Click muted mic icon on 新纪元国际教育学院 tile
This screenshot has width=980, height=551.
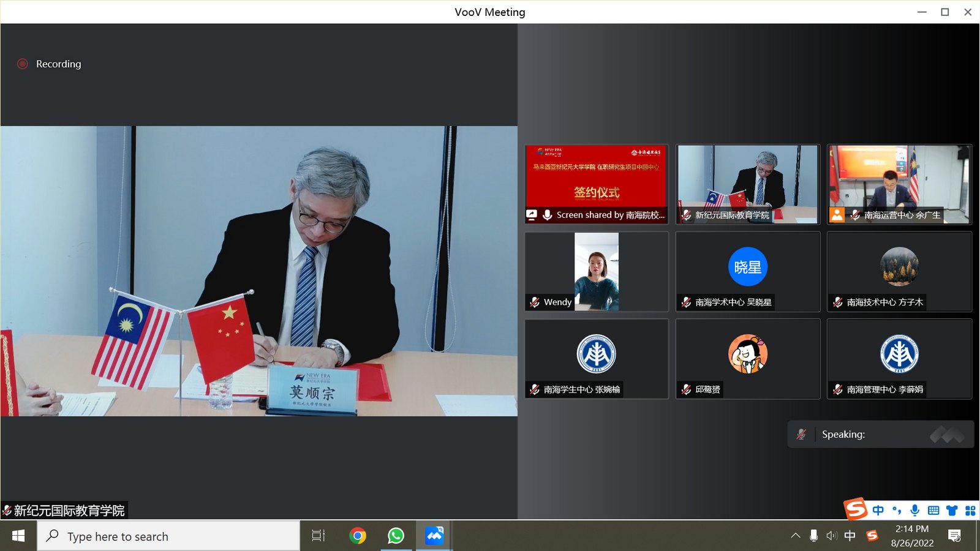click(x=686, y=215)
